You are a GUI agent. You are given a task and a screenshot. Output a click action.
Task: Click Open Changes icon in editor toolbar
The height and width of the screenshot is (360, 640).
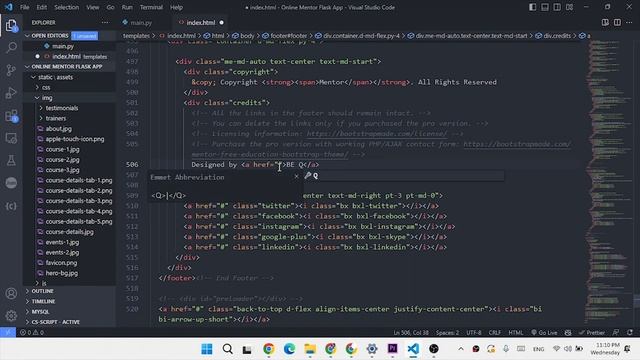click(605, 22)
